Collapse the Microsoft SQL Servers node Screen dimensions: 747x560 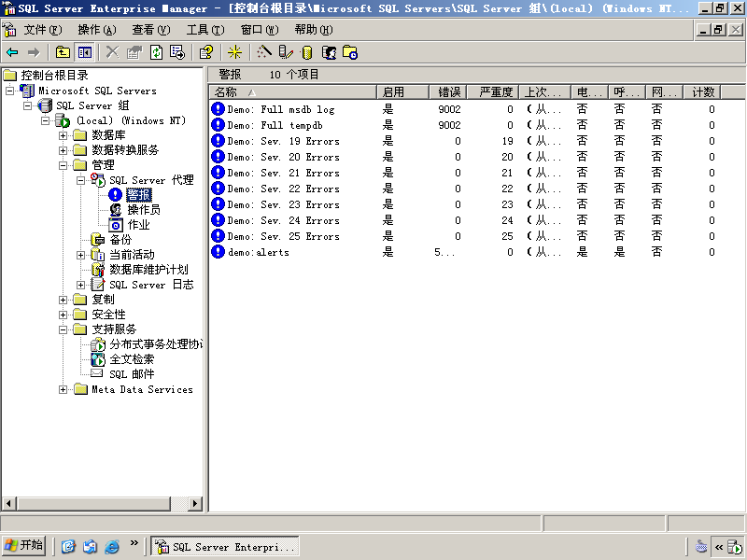click(x=10, y=91)
